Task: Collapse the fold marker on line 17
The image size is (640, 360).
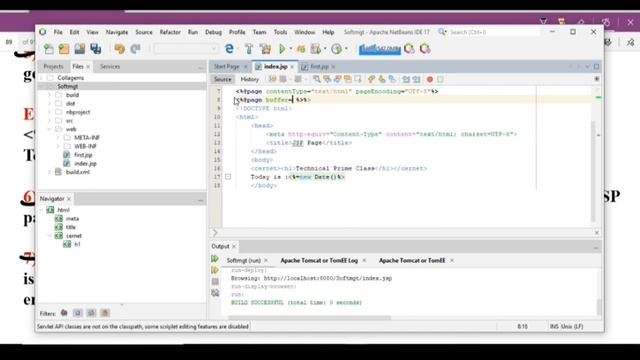Action: pos(228,177)
